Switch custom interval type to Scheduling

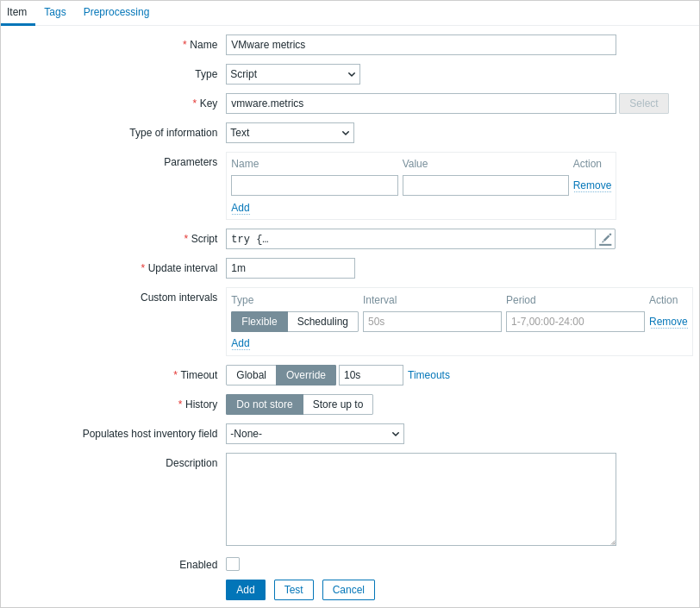[322, 322]
